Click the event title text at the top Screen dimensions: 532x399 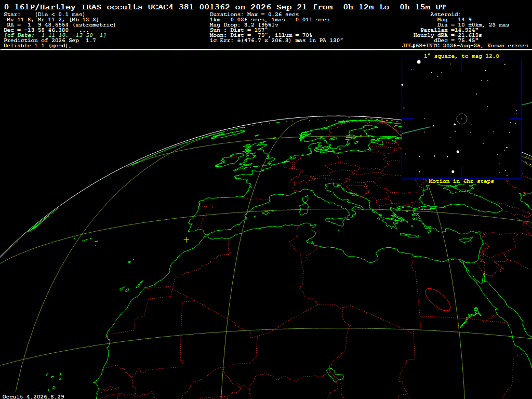click(224, 7)
